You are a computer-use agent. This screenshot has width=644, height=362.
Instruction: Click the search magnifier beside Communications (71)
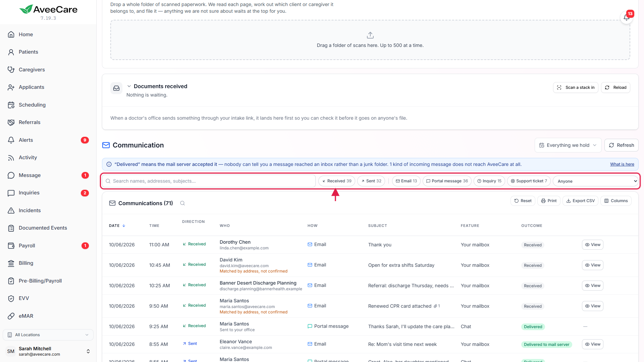pyautogui.click(x=182, y=203)
